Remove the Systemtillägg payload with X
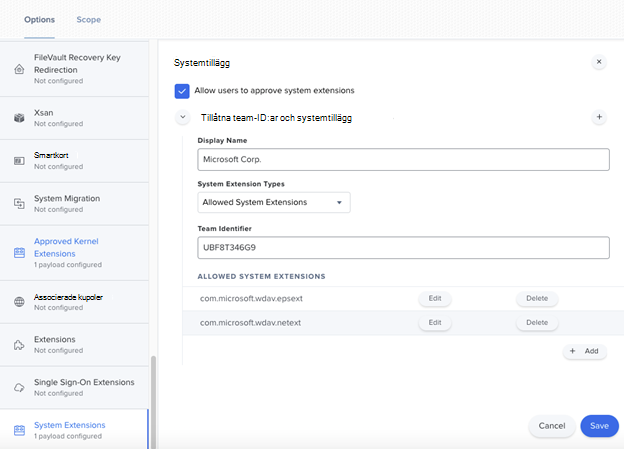This screenshot has width=624, height=449. [x=599, y=62]
